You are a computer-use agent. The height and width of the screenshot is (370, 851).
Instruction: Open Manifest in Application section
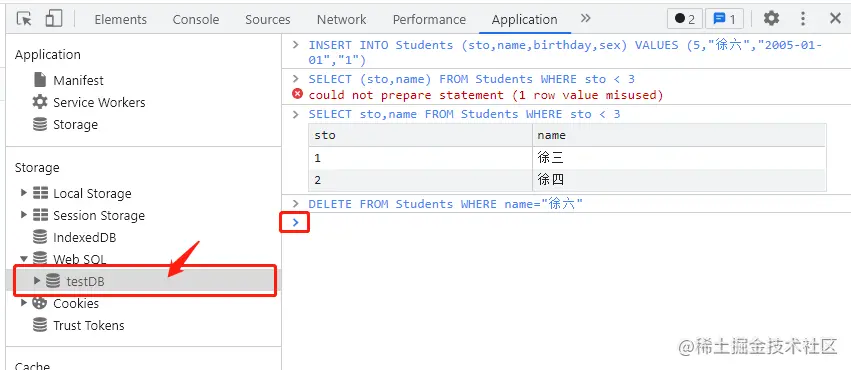pyautogui.click(x=78, y=80)
